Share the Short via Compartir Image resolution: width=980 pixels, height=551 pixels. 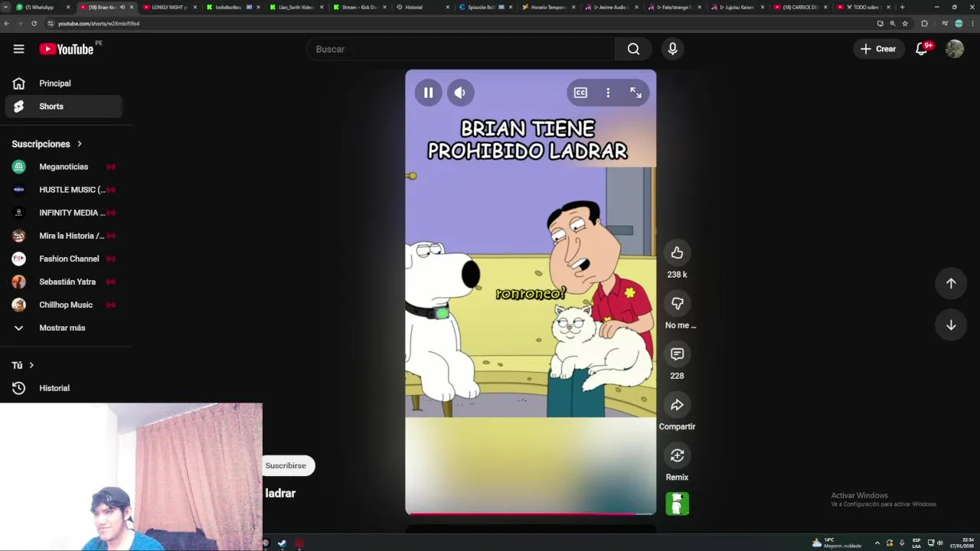pos(677,405)
